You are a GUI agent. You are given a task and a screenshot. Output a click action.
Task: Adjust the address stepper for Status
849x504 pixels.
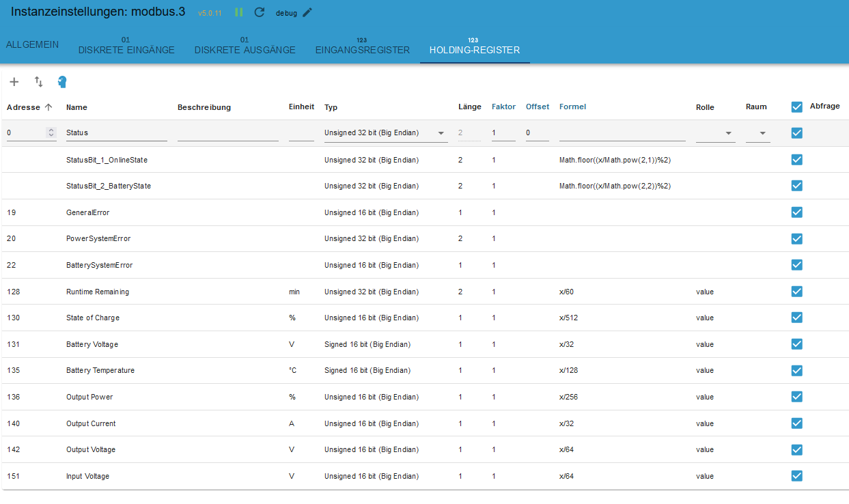51,132
